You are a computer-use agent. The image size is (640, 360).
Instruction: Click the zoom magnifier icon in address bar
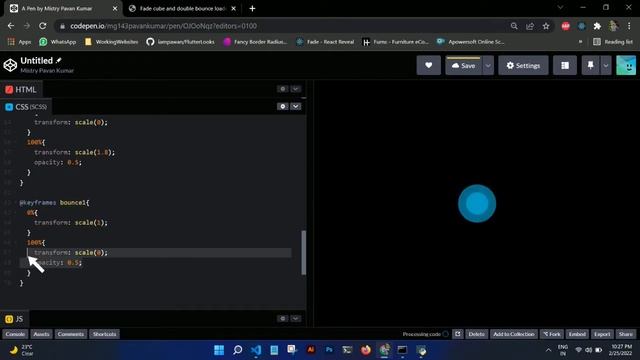click(x=514, y=26)
